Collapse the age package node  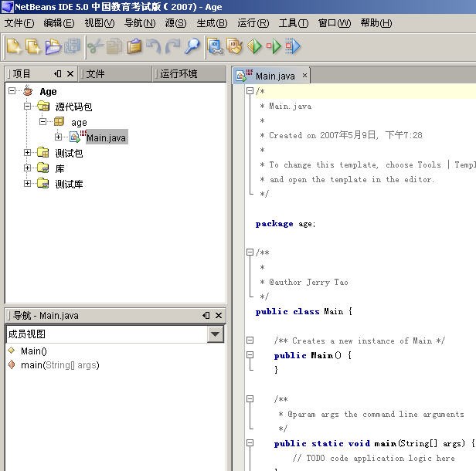click(42, 122)
